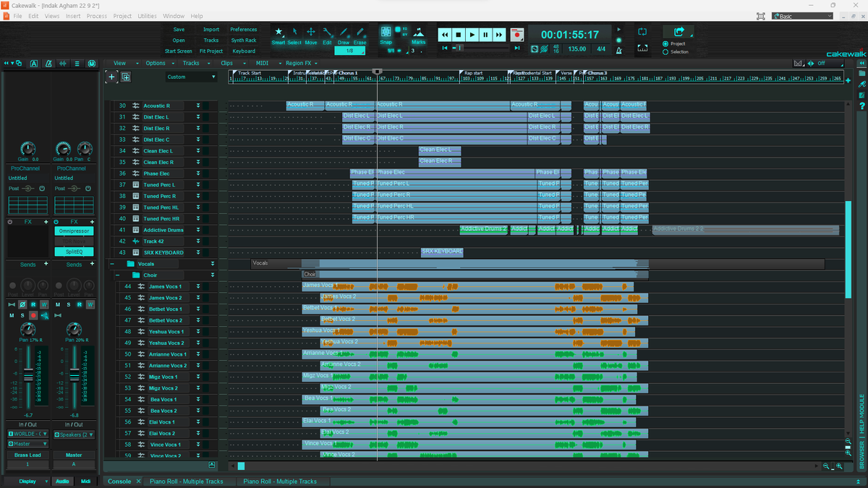The width and height of the screenshot is (868, 488).
Task: Open the Browser media folder icon
Action: click(x=861, y=74)
